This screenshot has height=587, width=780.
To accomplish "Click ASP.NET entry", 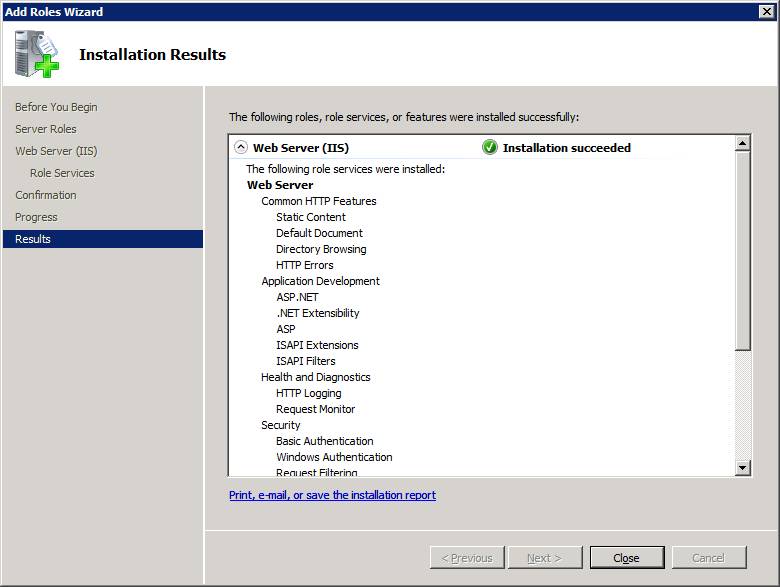I will [x=297, y=297].
